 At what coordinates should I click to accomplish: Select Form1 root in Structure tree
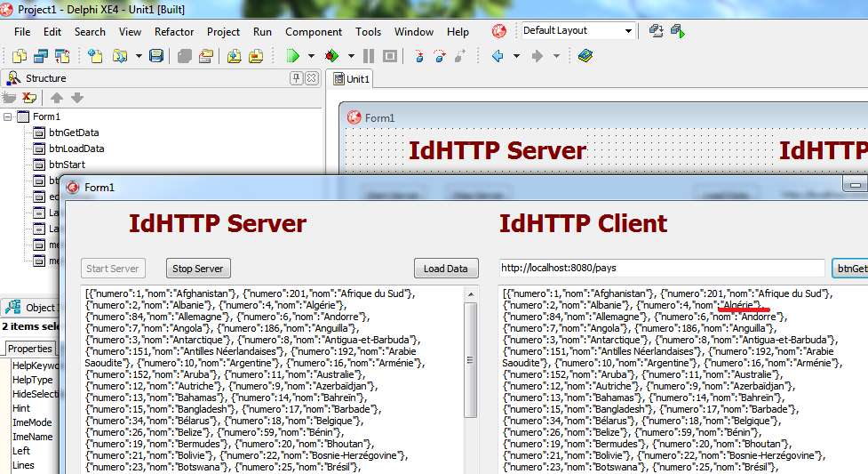click(46, 117)
